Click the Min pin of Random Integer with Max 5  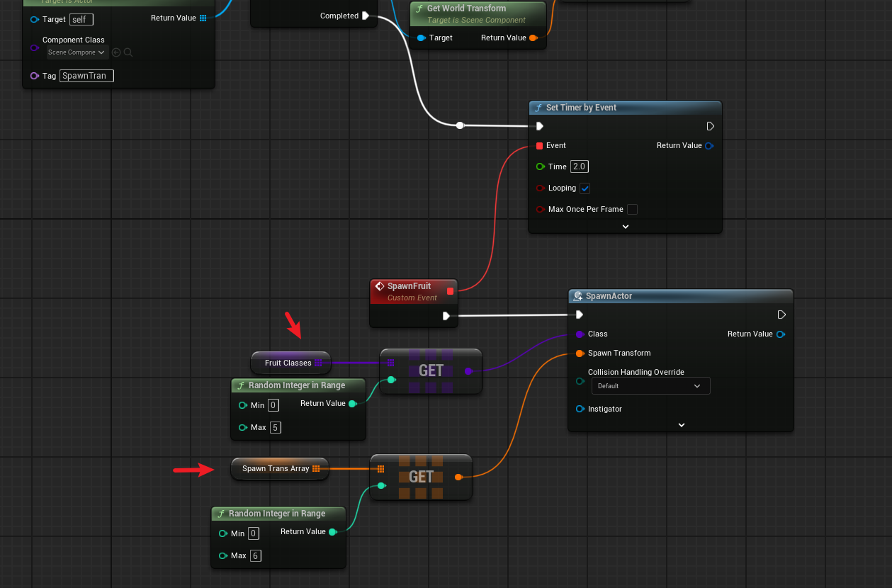tap(243, 405)
